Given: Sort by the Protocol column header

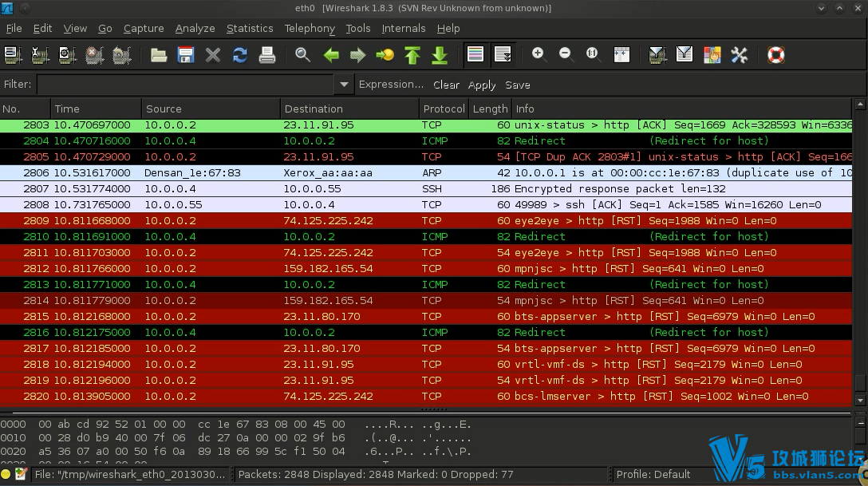Looking at the screenshot, I should coord(444,109).
